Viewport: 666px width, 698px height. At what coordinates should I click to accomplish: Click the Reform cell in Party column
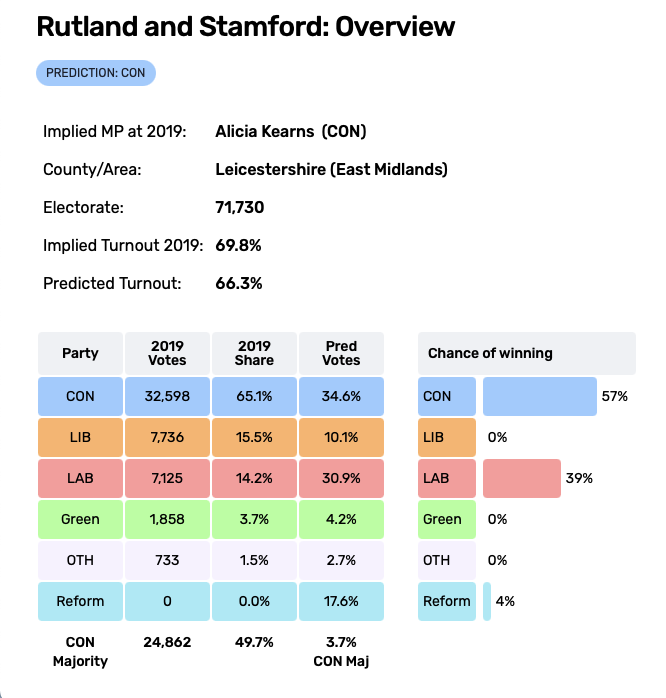pyautogui.click(x=80, y=601)
